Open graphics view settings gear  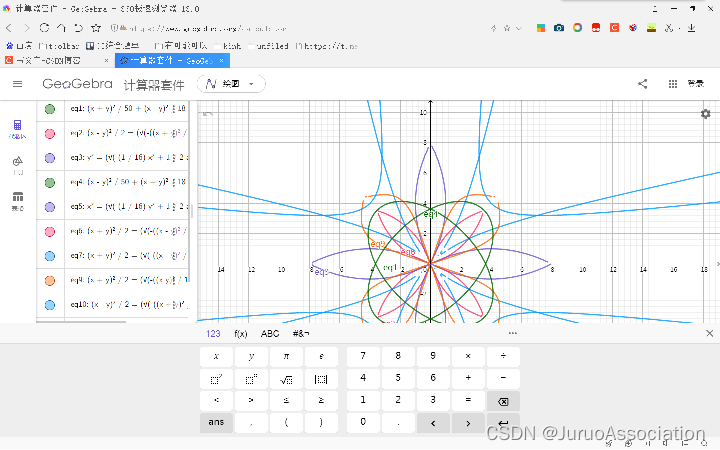(x=705, y=113)
